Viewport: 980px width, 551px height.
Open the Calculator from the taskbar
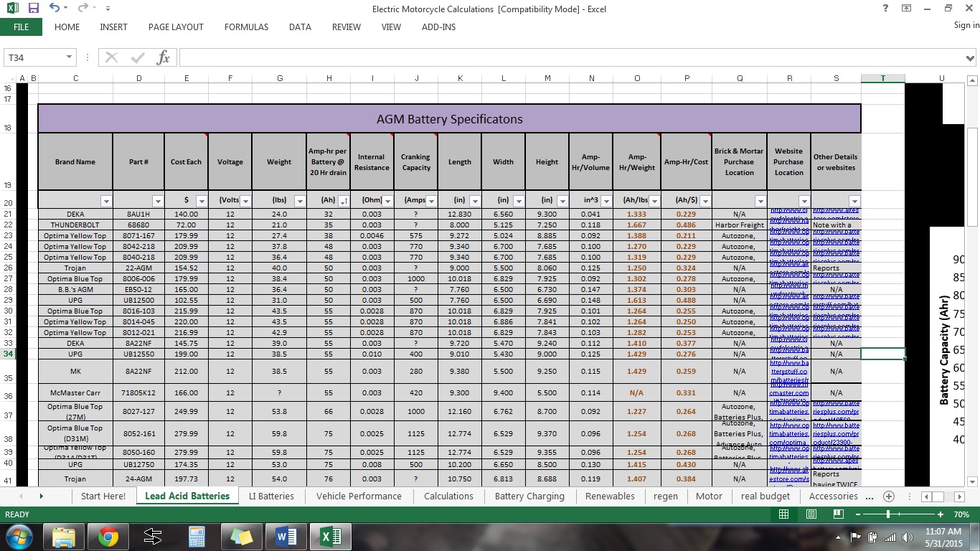coord(197,537)
